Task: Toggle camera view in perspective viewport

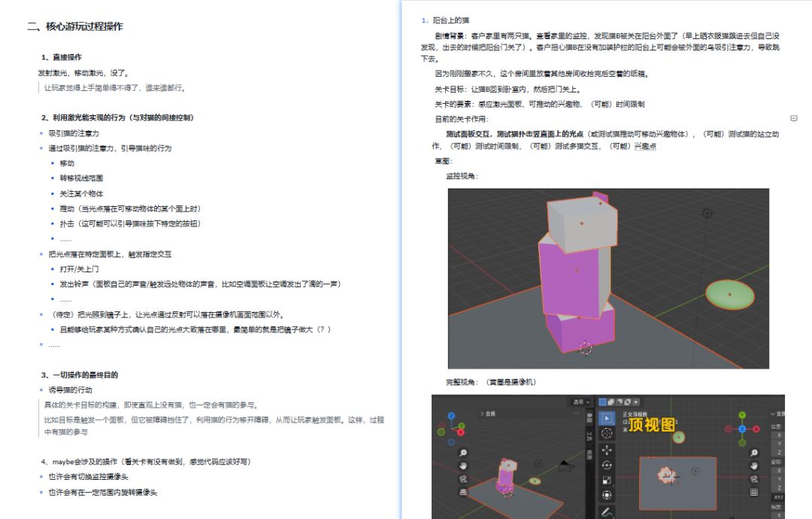Action: point(463,479)
